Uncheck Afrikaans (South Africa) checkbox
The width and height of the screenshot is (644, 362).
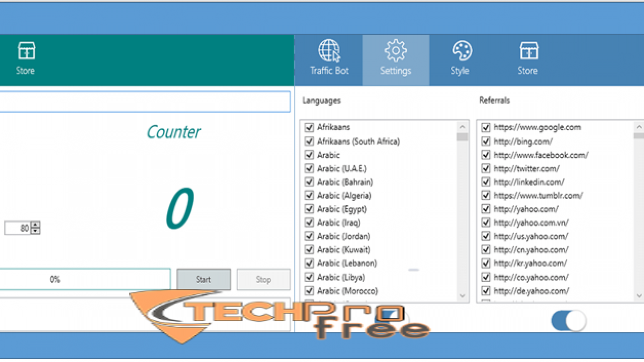309,141
